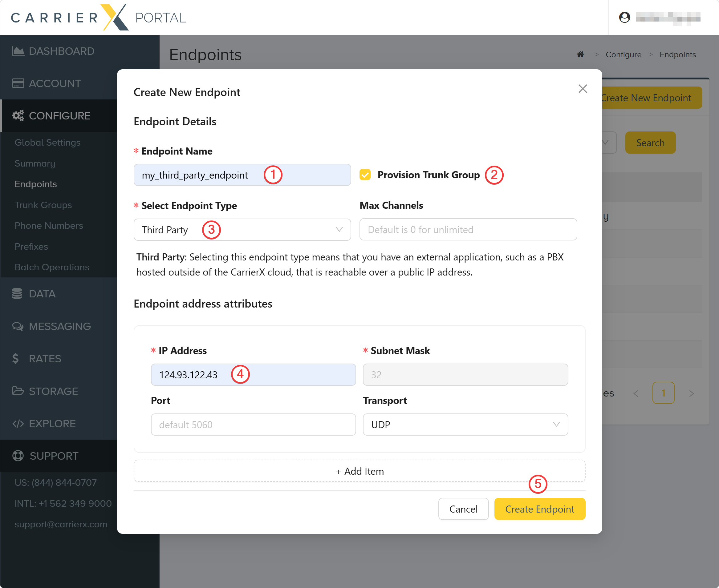Click the breadcrumb home icon

580,54
